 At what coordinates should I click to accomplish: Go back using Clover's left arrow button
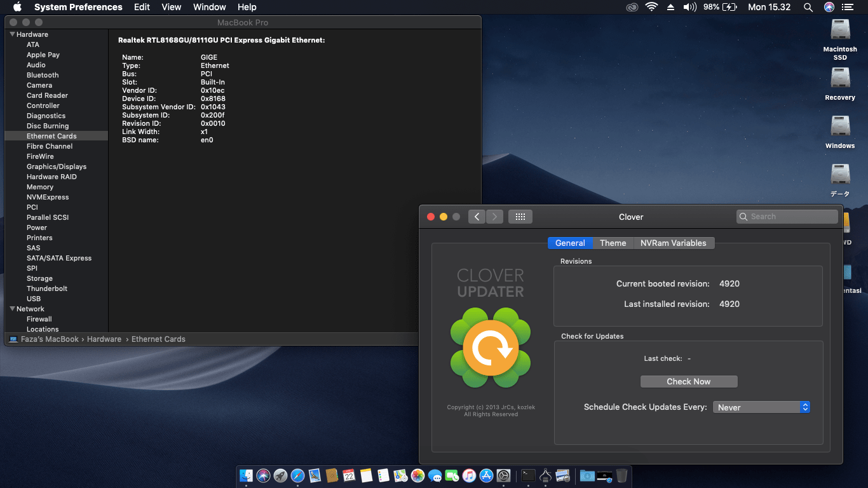tap(477, 217)
